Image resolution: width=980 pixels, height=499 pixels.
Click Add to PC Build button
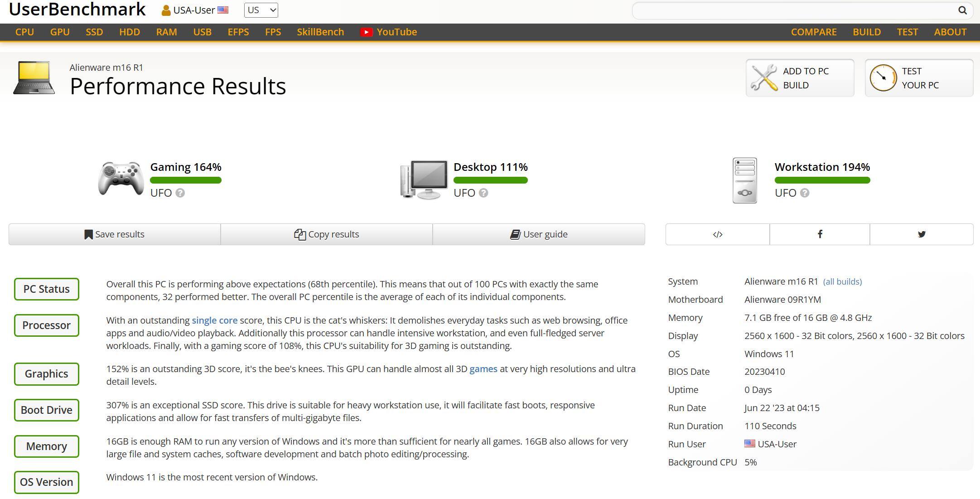[x=800, y=78]
